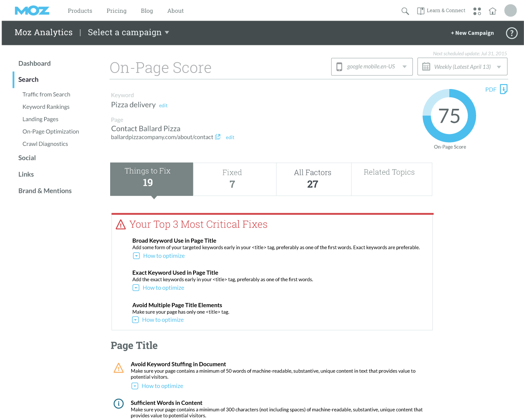Click the Learn & Connect book icon
The width and height of the screenshot is (524, 420).
click(x=420, y=11)
